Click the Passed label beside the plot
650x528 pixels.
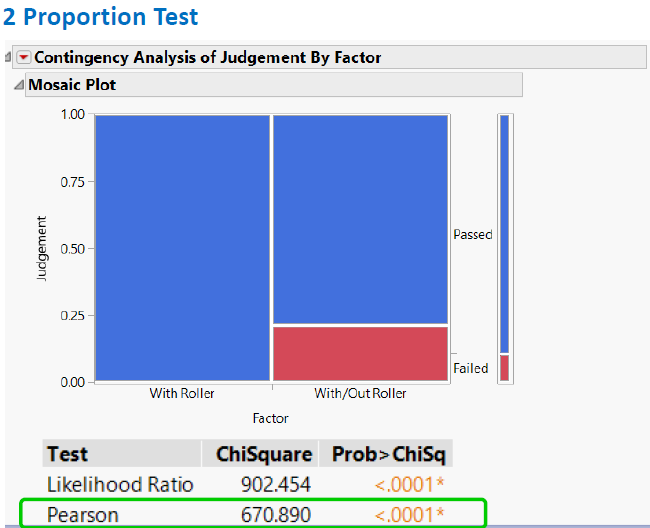(473, 235)
